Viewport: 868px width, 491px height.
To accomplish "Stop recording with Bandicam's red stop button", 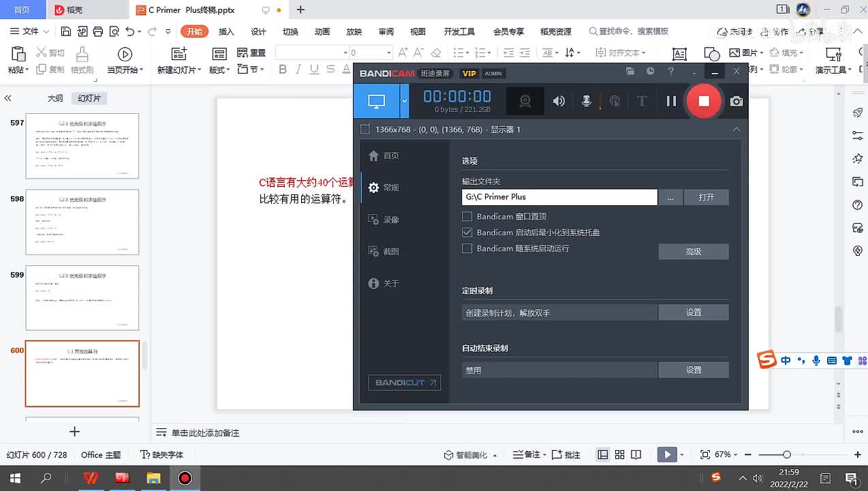I will click(704, 101).
